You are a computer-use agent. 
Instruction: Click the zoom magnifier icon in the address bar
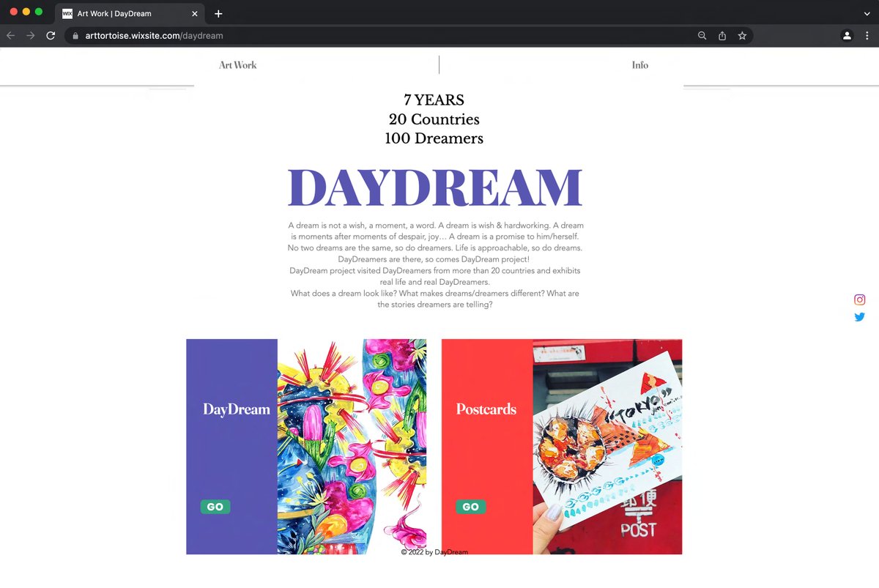[x=702, y=35]
